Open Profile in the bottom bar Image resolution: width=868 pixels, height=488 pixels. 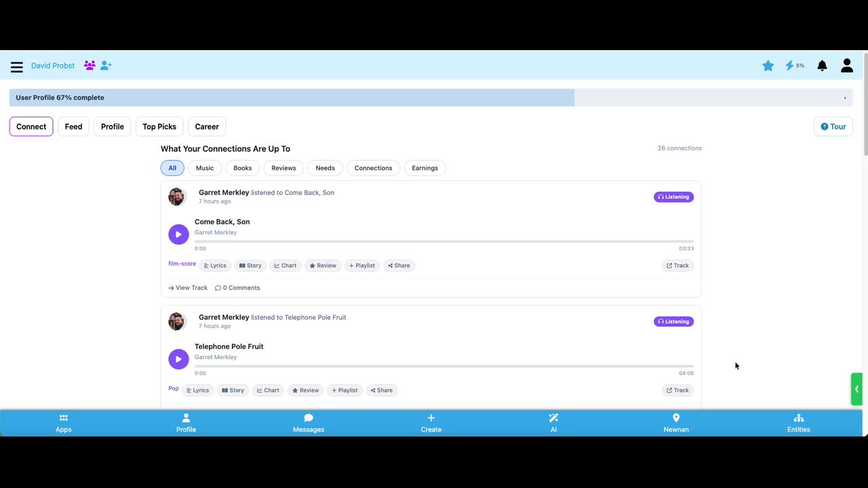coord(186,423)
